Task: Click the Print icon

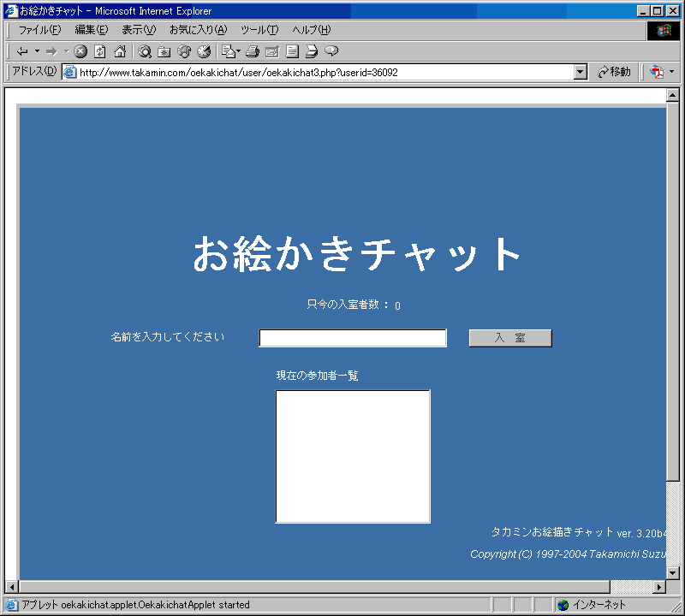Action: [x=253, y=51]
